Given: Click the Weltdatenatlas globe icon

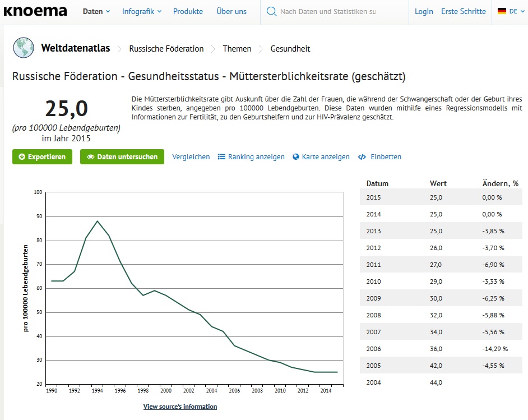Looking at the screenshot, I should click(x=24, y=48).
